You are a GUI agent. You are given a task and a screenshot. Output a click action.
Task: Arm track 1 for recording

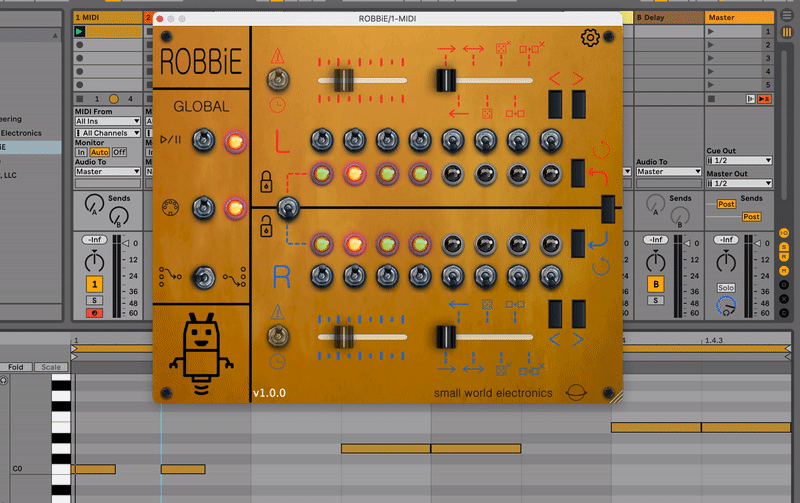[94, 313]
